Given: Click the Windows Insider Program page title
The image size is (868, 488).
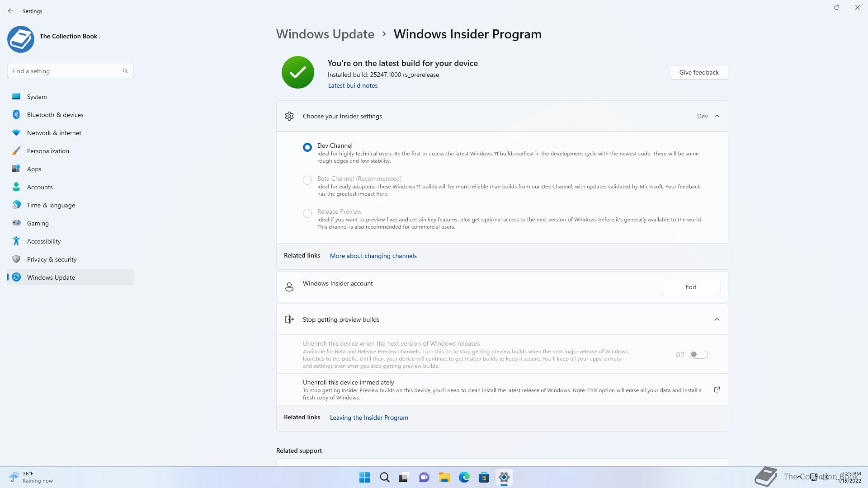Looking at the screenshot, I should click(x=467, y=34).
